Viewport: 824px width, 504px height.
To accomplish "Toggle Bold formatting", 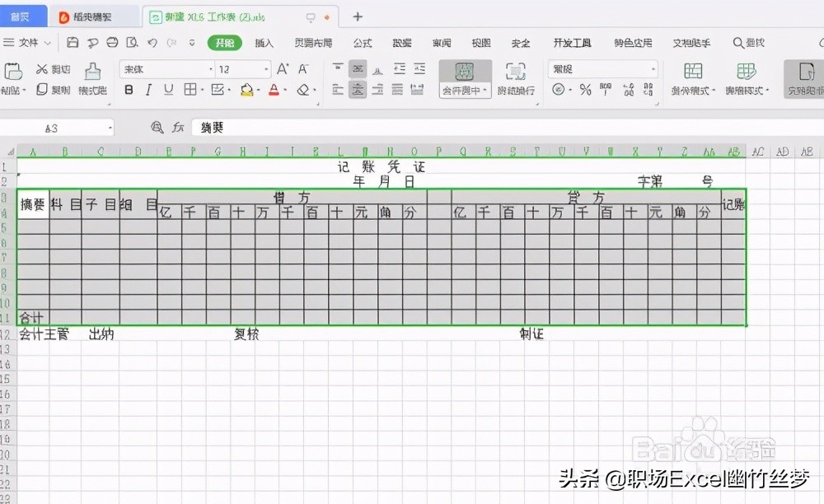I will click(128, 89).
